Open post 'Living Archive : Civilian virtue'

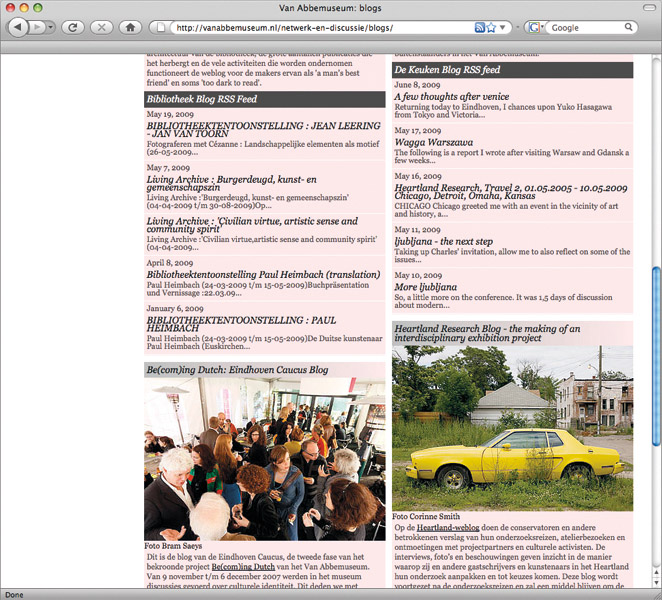[x=252, y=225]
